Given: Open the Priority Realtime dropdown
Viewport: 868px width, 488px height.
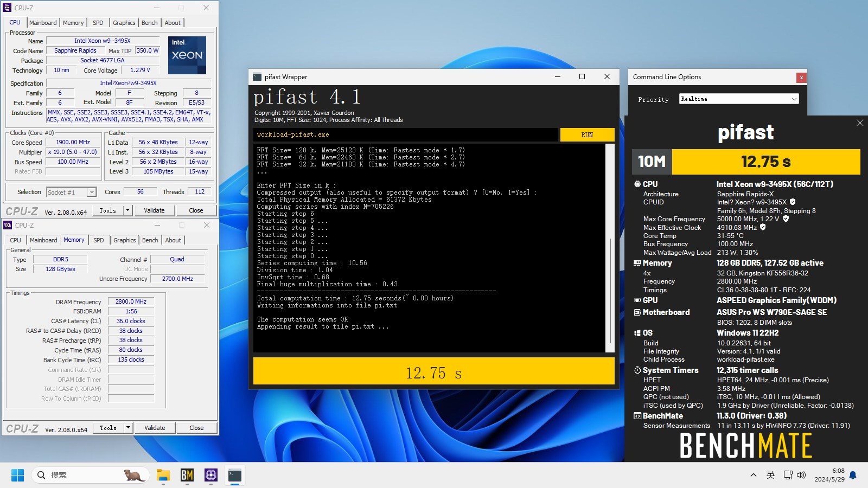Looking at the screenshot, I should pos(739,99).
